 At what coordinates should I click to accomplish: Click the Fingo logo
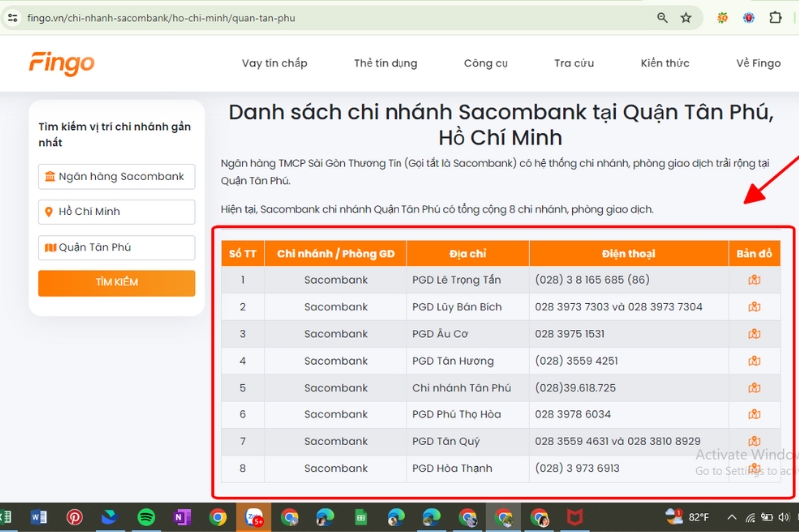click(x=62, y=63)
